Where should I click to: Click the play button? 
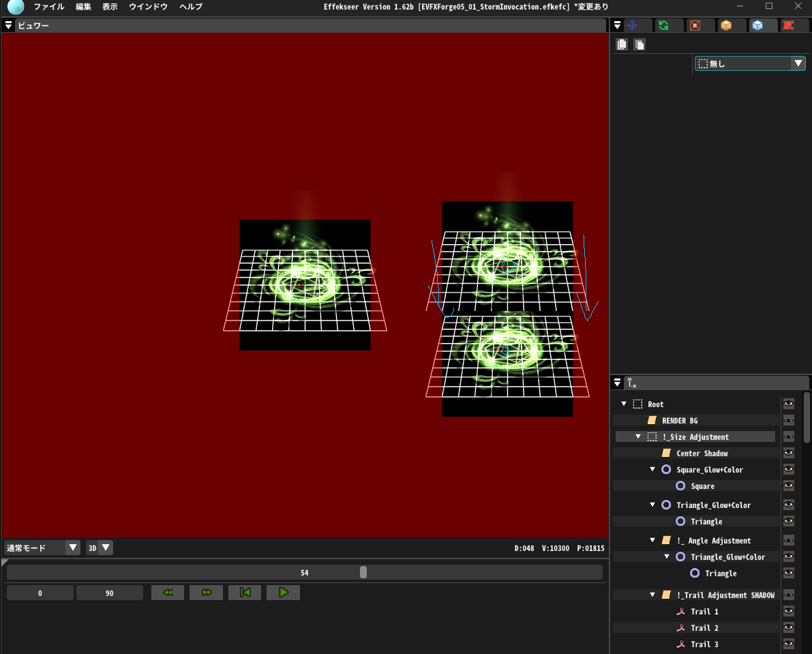click(283, 593)
